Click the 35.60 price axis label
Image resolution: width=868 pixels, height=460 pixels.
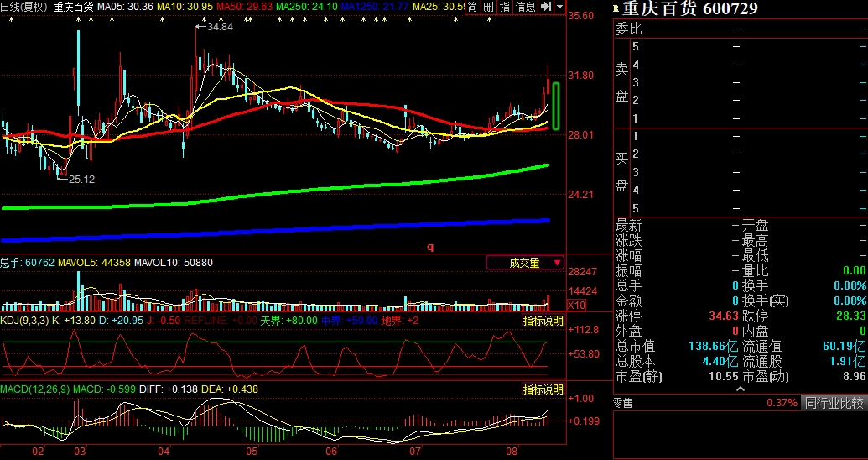(x=580, y=16)
